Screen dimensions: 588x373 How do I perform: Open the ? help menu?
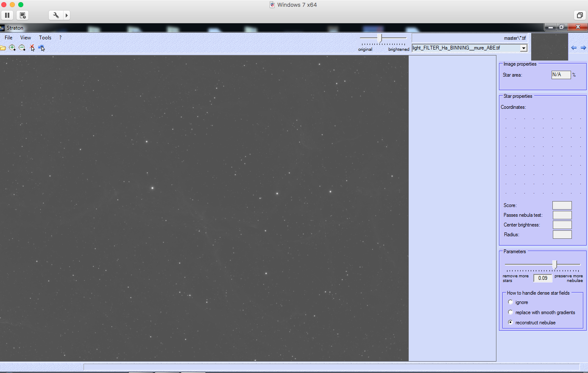tap(60, 38)
